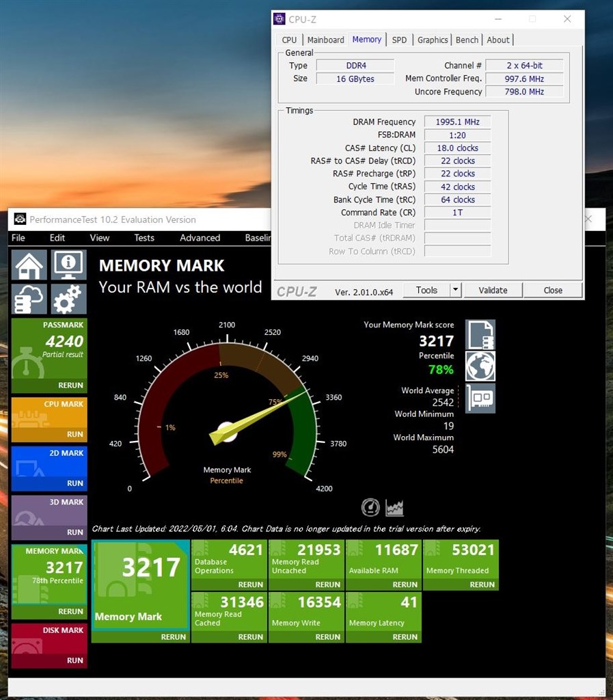Open the File menu
The width and height of the screenshot is (613, 700).
[18, 237]
